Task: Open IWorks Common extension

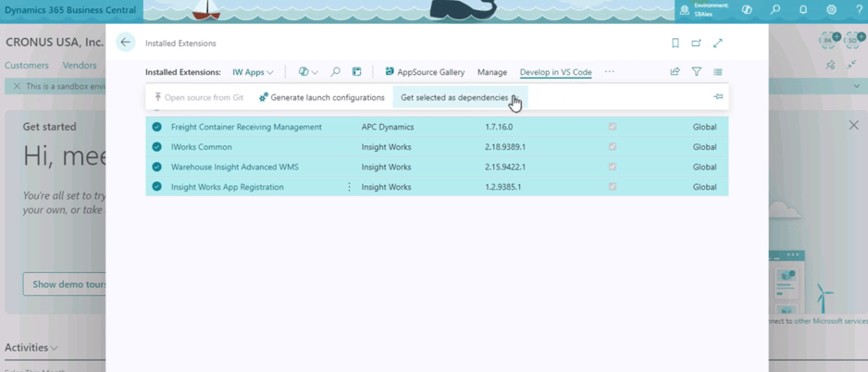Action: (x=202, y=147)
